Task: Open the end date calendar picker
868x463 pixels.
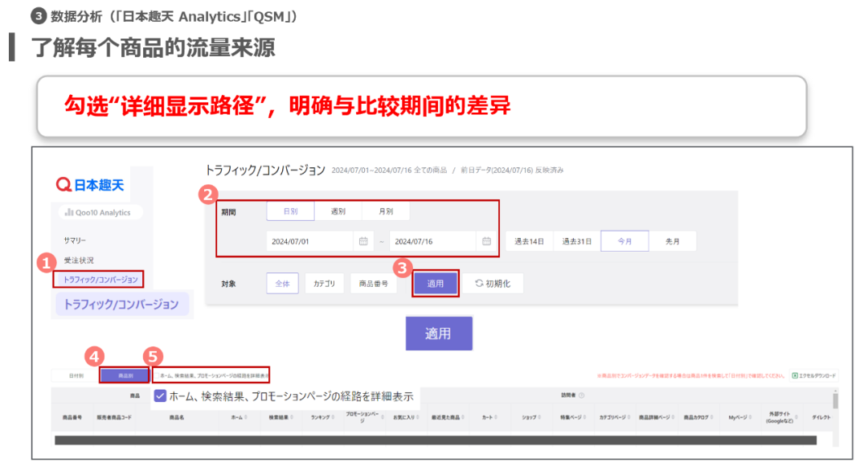Action: pyautogui.click(x=485, y=240)
